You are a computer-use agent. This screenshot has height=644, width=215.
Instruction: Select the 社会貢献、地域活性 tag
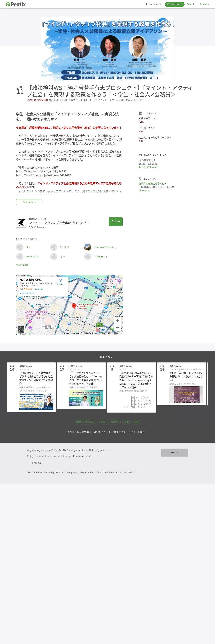click(84, 422)
